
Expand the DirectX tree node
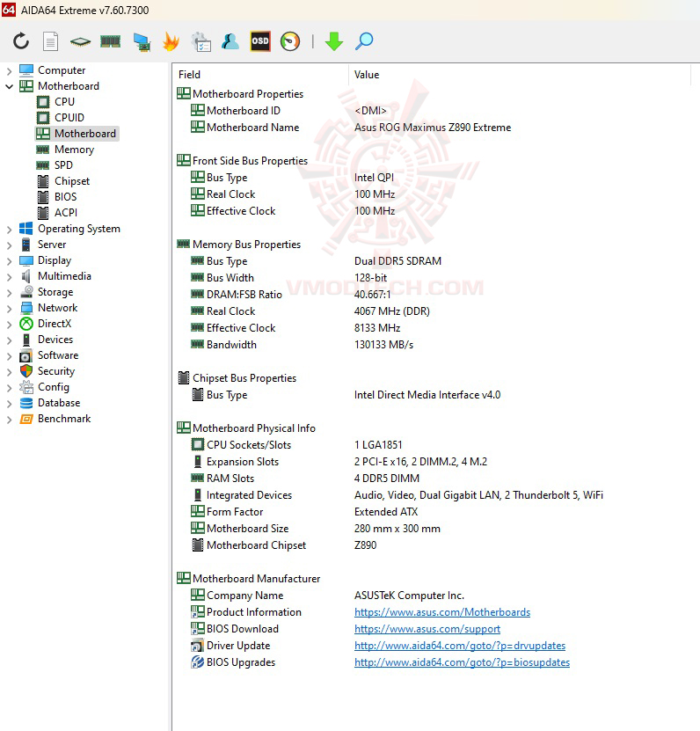(x=9, y=324)
